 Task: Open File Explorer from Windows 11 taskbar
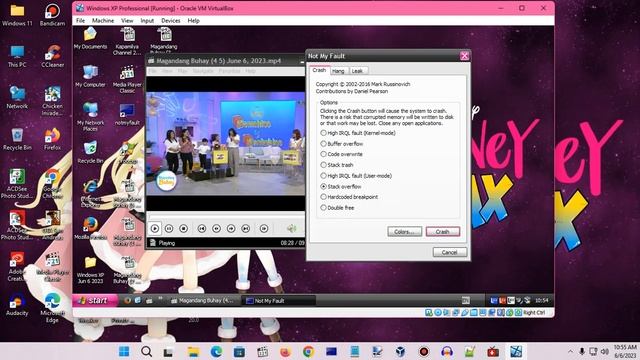tap(193, 351)
